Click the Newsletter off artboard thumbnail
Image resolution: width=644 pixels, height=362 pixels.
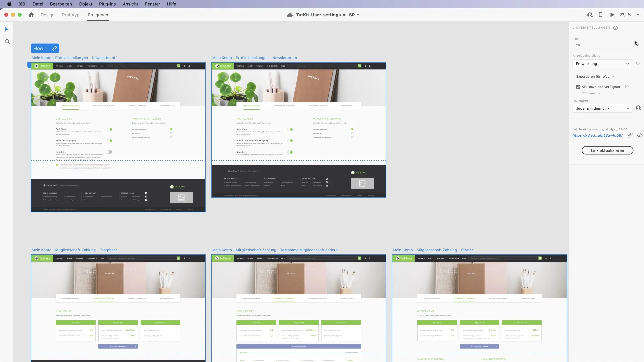tap(118, 137)
